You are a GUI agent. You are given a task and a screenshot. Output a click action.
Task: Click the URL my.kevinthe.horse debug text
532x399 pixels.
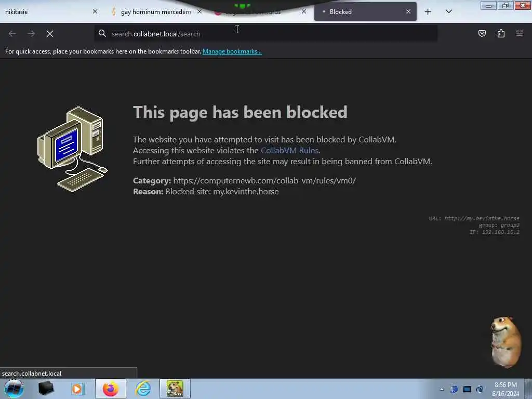474,218
